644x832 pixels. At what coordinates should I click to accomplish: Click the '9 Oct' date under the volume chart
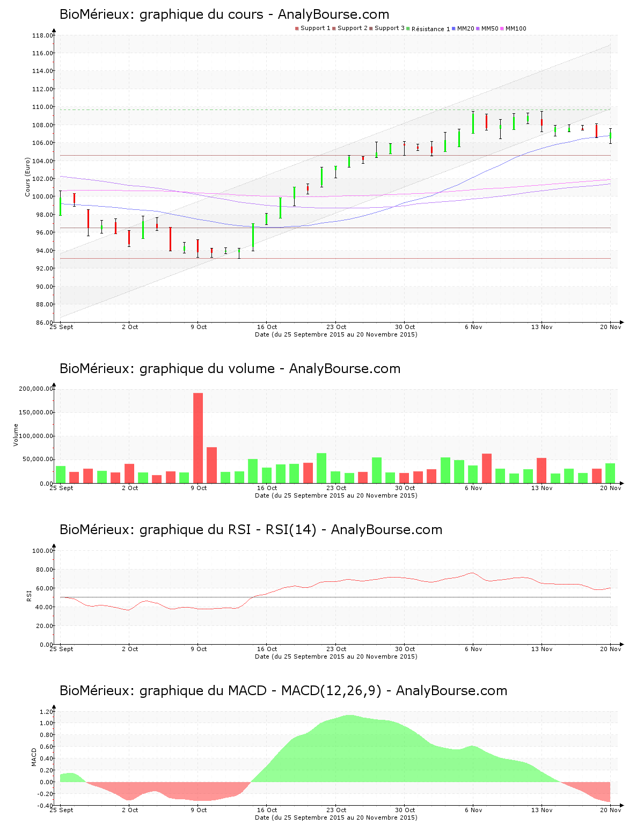(199, 488)
